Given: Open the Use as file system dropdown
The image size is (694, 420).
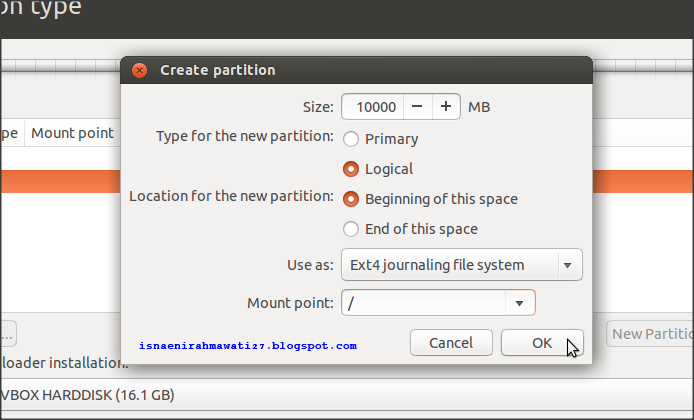Looking at the screenshot, I should pos(461,265).
